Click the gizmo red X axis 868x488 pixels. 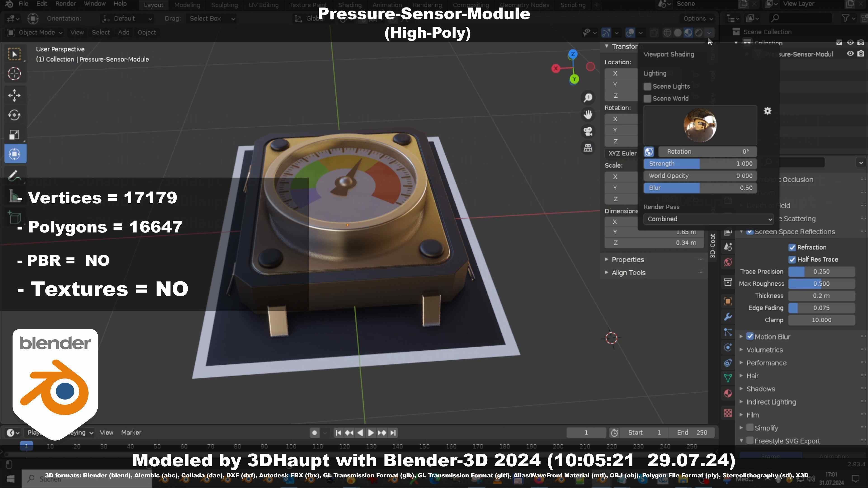(556, 69)
